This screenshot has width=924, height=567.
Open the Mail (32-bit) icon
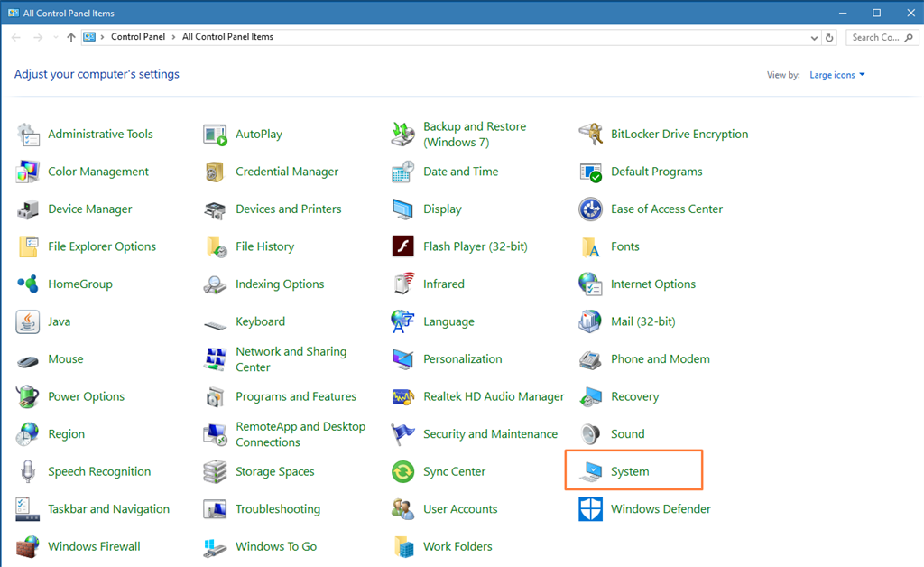pyautogui.click(x=590, y=321)
